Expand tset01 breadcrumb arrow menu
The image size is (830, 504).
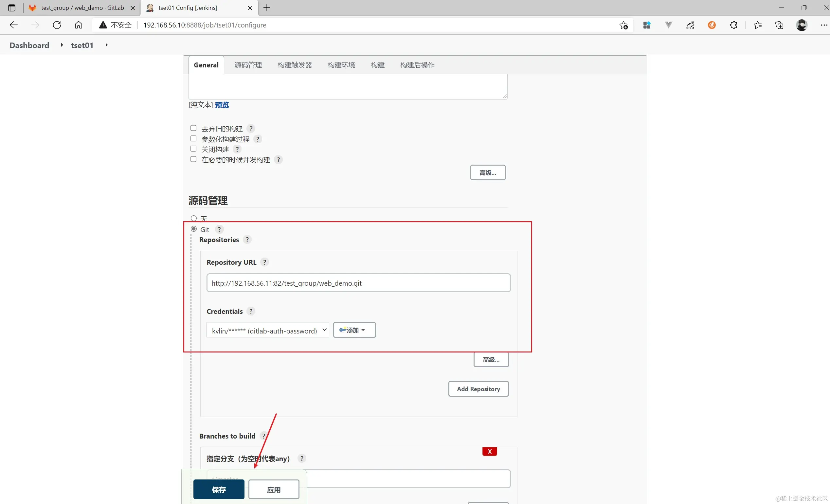coord(106,45)
